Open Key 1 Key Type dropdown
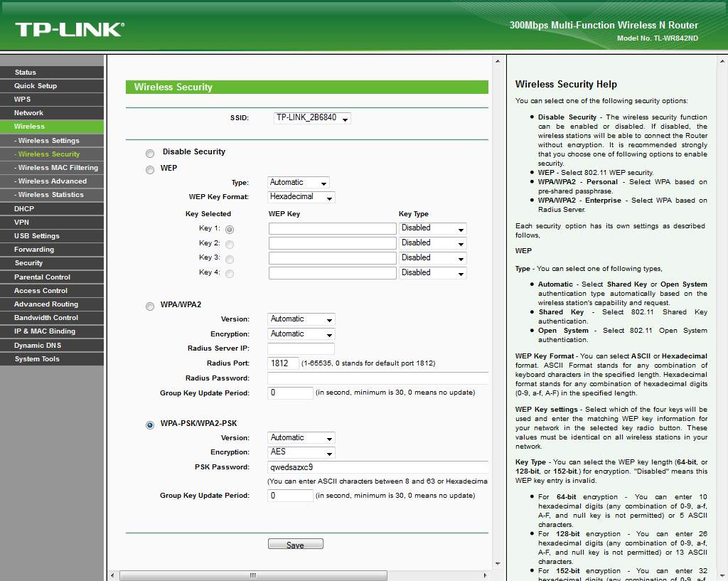The height and width of the screenshot is (581, 728). coord(433,228)
